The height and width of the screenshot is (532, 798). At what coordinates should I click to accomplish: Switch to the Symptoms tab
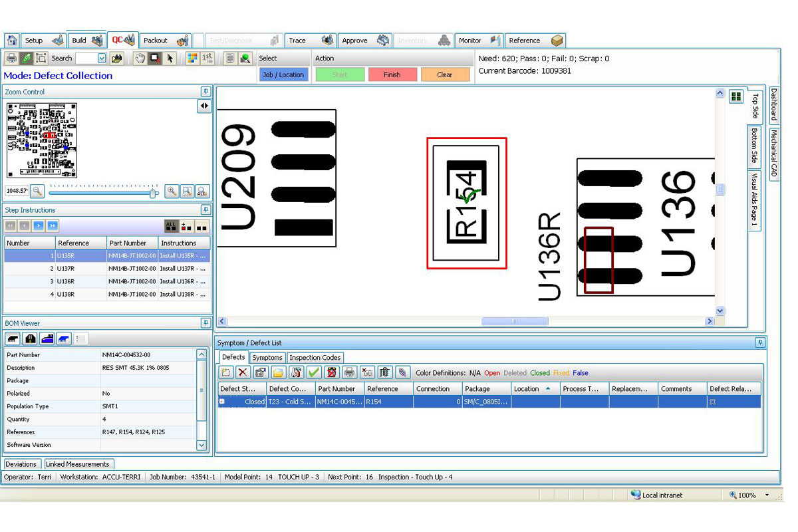(267, 357)
